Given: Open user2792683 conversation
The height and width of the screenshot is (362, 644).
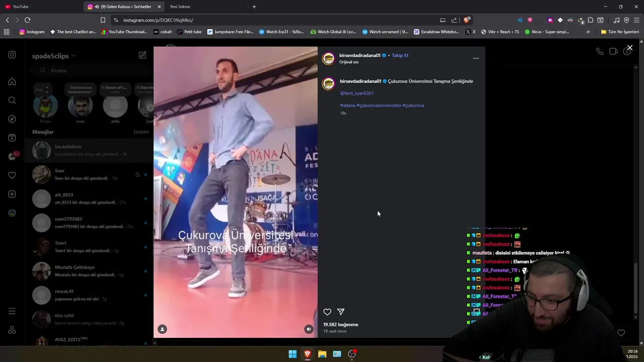Looking at the screenshot, I should [89, 223].
